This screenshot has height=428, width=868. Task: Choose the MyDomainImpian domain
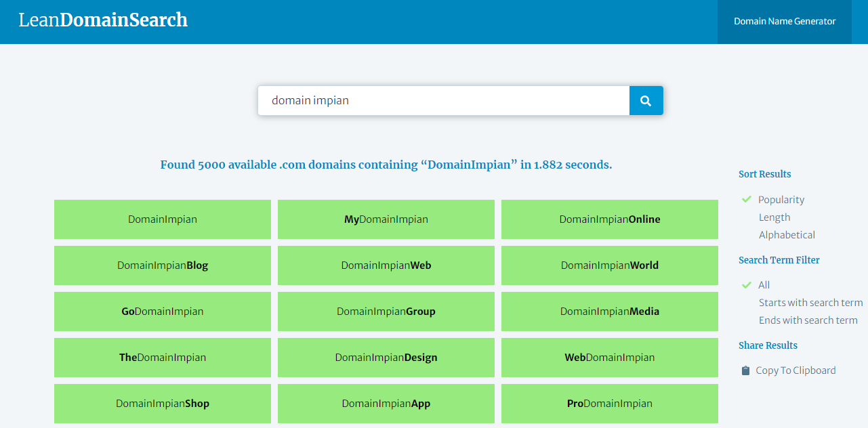[x=386, y=219]
